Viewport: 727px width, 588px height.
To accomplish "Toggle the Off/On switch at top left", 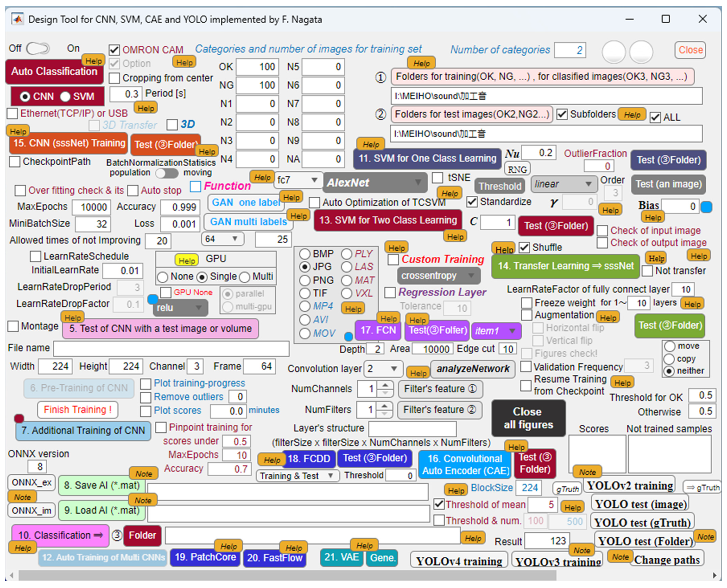I will (x=38, y=49).
